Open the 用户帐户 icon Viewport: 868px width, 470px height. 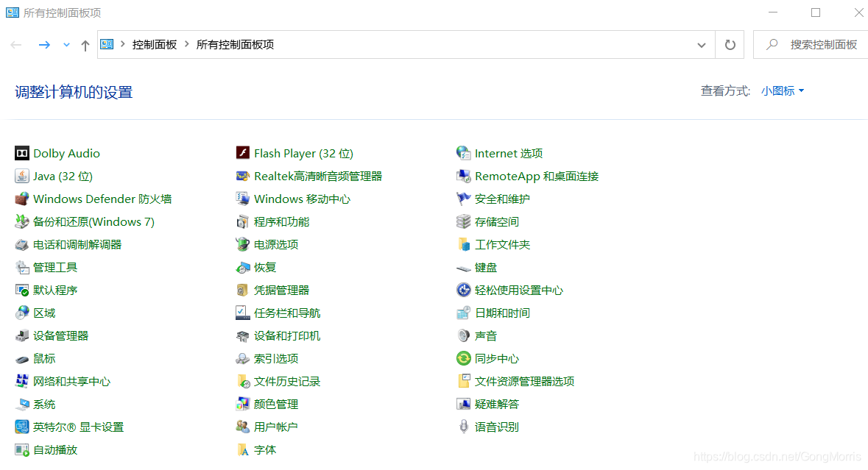[x=242, y=427]
